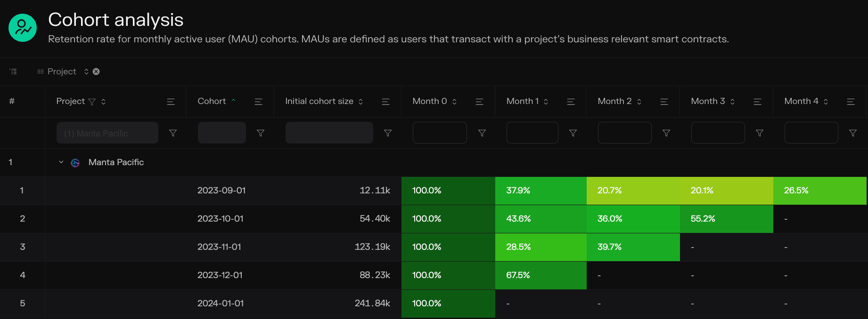
Task: Click the Cohort filter funnel icon
Action: (260, 133)
